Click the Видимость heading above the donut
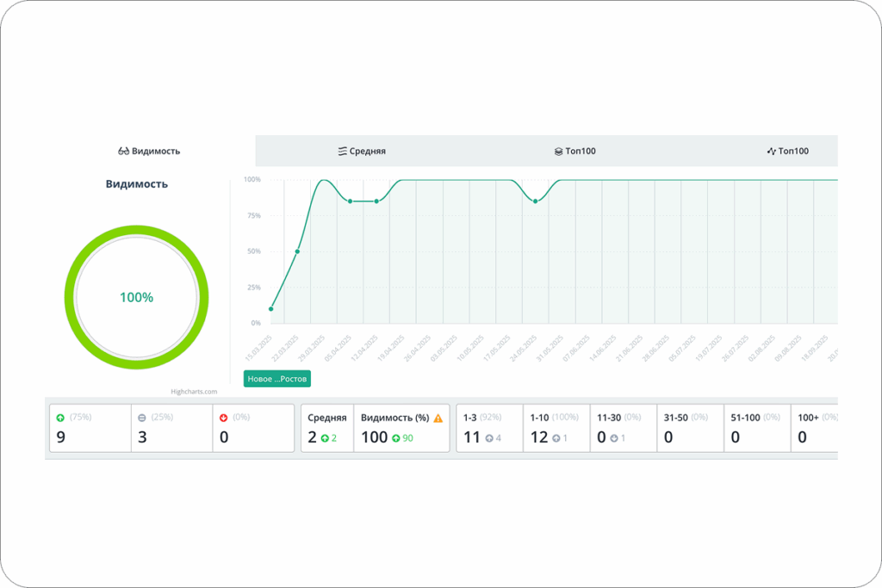The height and width of the screenshot is (588, 882). 137,184
